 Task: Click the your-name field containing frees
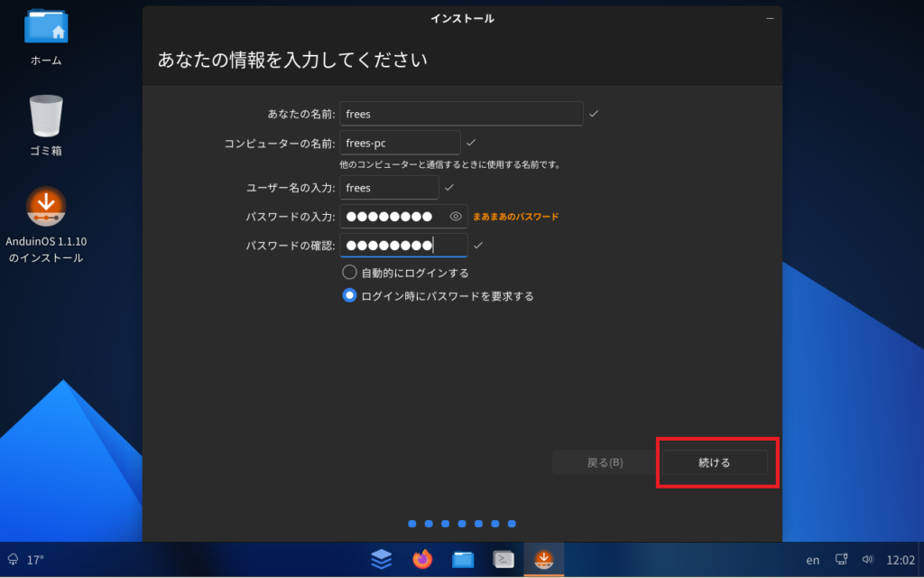[x=460, y=114]
